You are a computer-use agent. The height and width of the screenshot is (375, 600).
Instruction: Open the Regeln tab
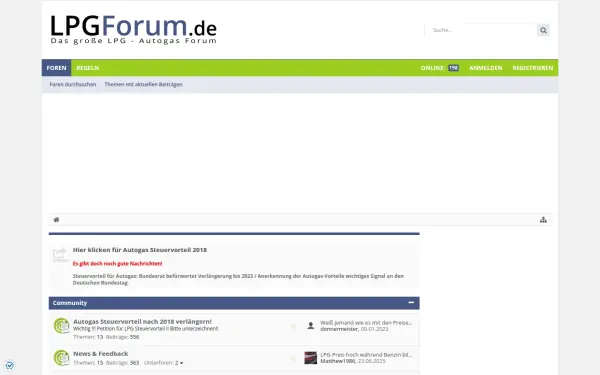pos(88,68)
